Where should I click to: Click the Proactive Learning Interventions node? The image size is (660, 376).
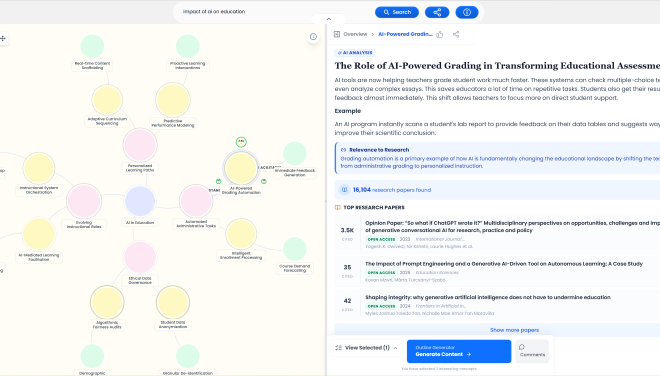188,46
